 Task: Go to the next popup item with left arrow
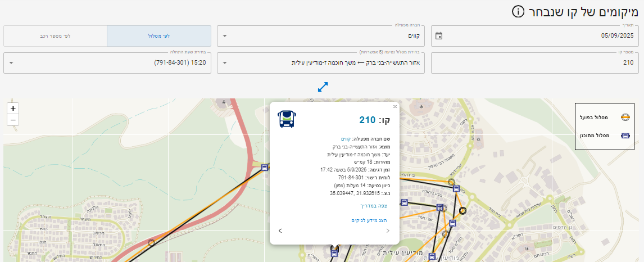point(280,231)
